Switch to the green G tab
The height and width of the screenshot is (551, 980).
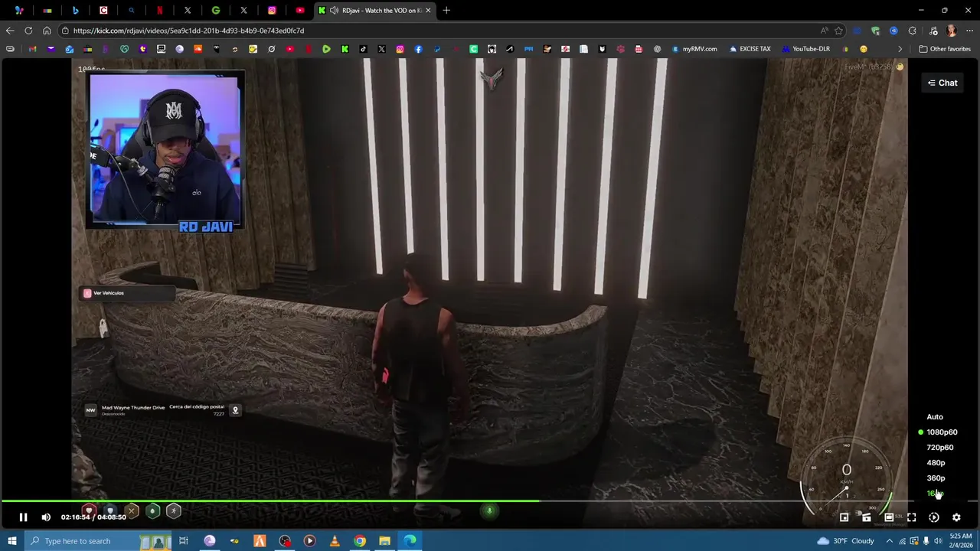click(216, 10)
